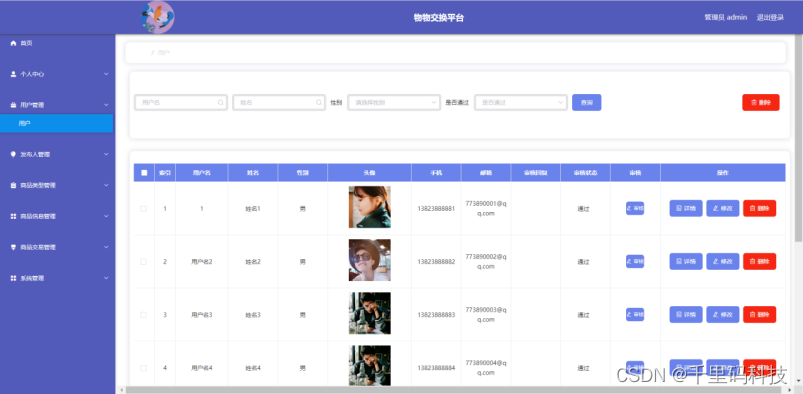Click red 删除 button for 用户名3
Viewport: 803px width, 394px height.
coord(759,315)
